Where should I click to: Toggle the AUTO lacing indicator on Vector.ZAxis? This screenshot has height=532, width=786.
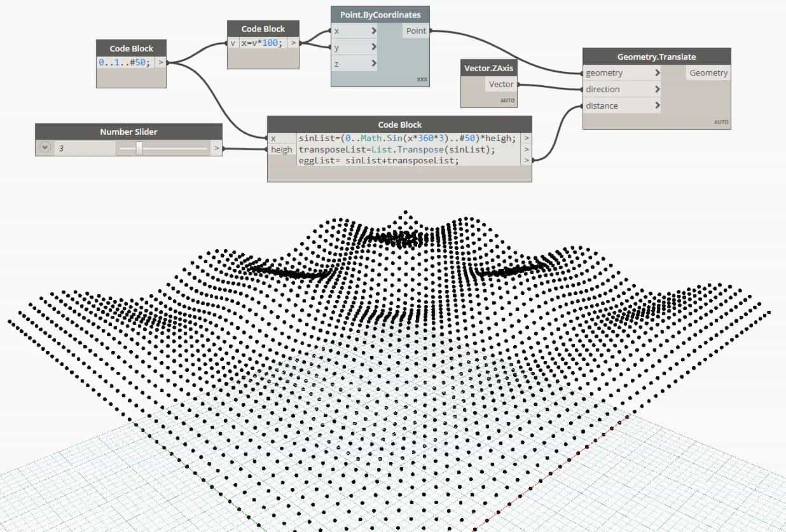pyautogui.click(x=507, y=100)
